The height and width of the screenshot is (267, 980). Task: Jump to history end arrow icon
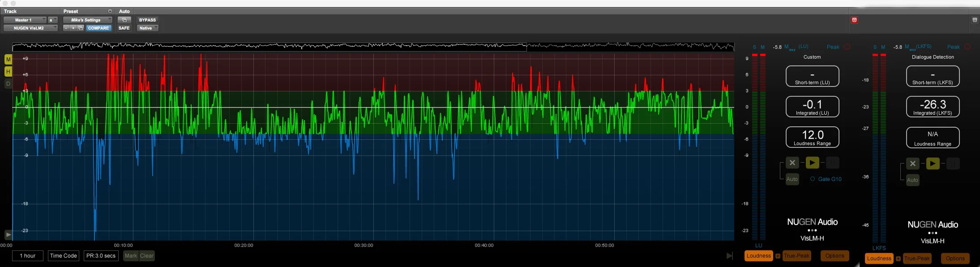[729, 256]
